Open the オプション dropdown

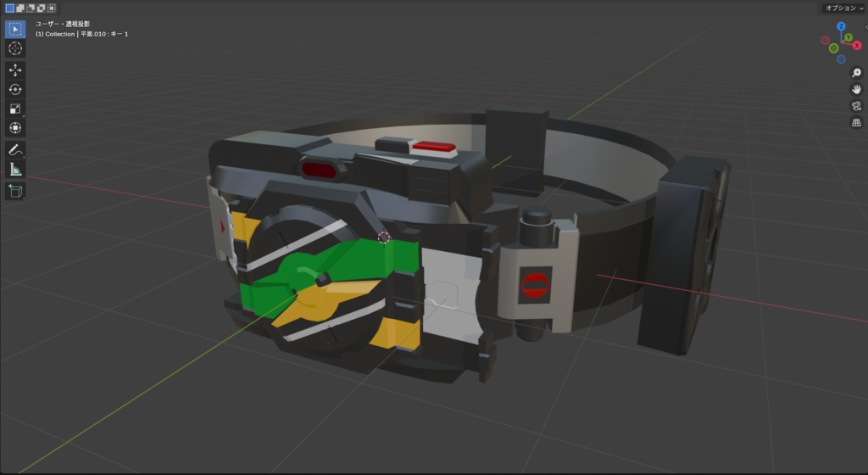tap(843, 8)
